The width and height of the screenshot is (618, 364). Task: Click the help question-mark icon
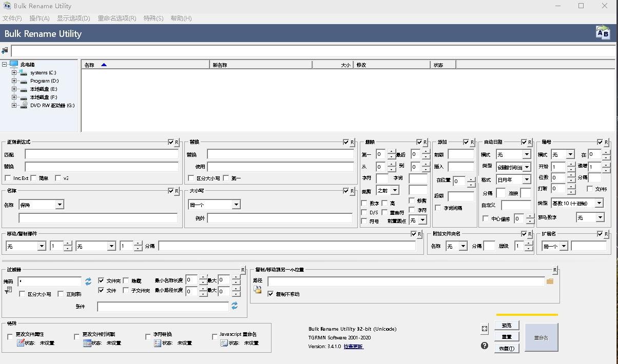[x=485, y=346]
